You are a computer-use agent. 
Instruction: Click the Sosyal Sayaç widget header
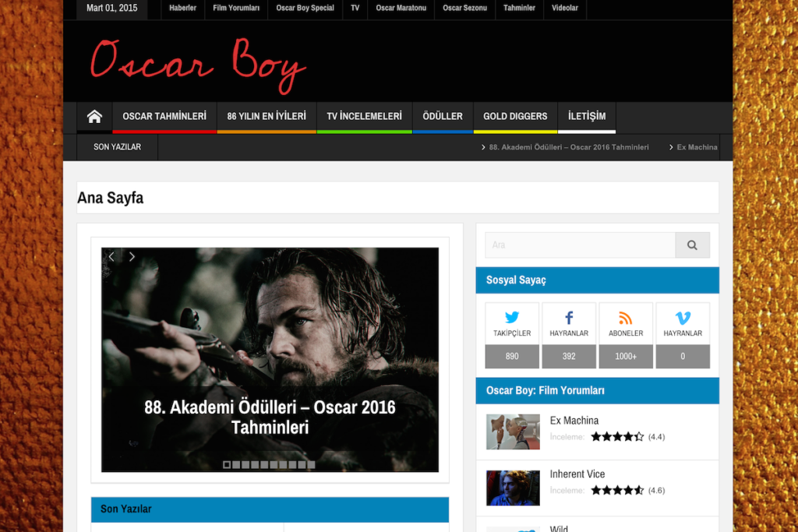pyautogui.click(x=598, y=280)
